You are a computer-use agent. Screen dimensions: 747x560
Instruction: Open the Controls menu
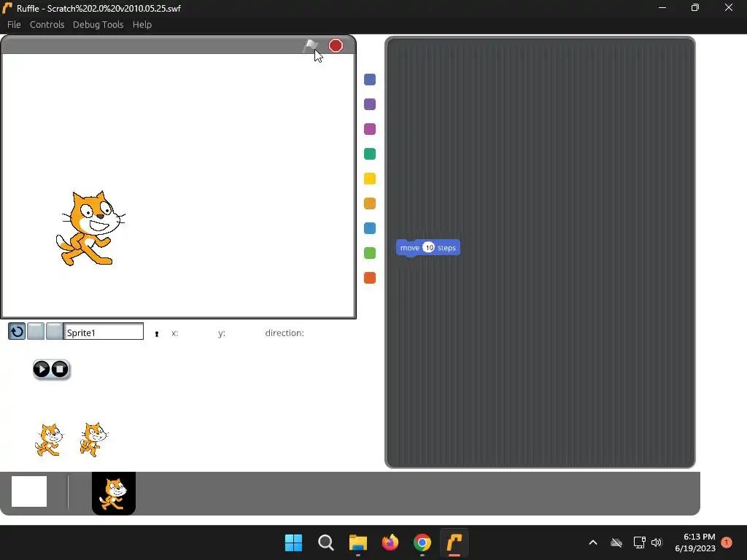pyautogui.click(x=47, y=25)
